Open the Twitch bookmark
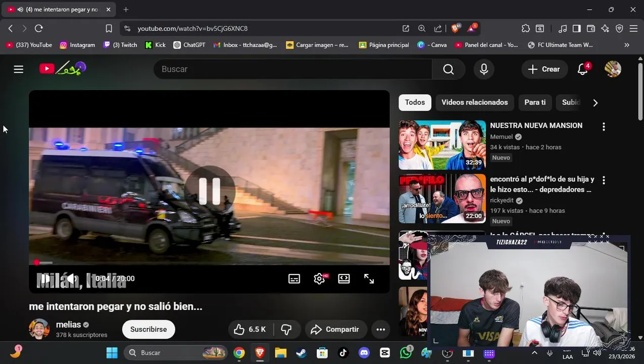The height and width of the screenshot is (364, 644). click(120, 45)
